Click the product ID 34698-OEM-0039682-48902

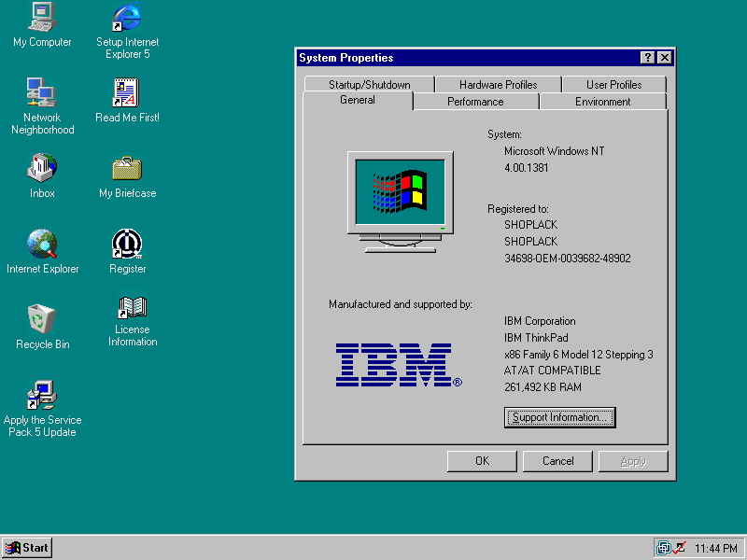568,259
